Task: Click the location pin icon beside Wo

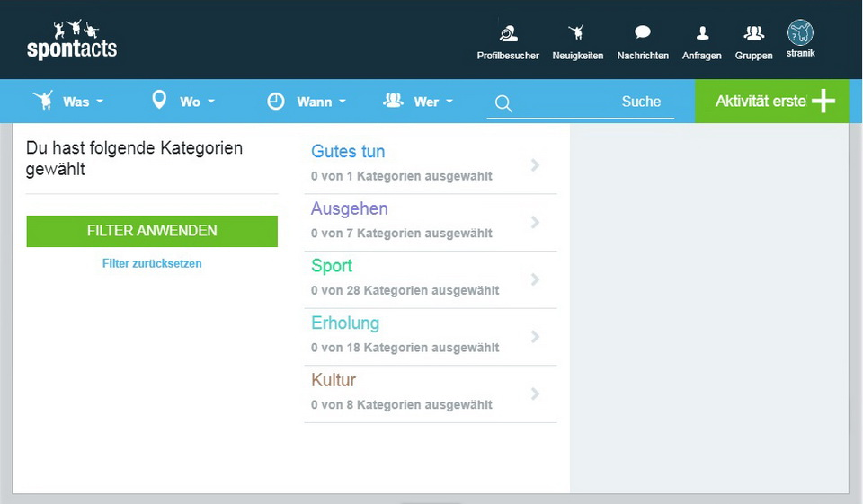Action: tap(159, 100)
